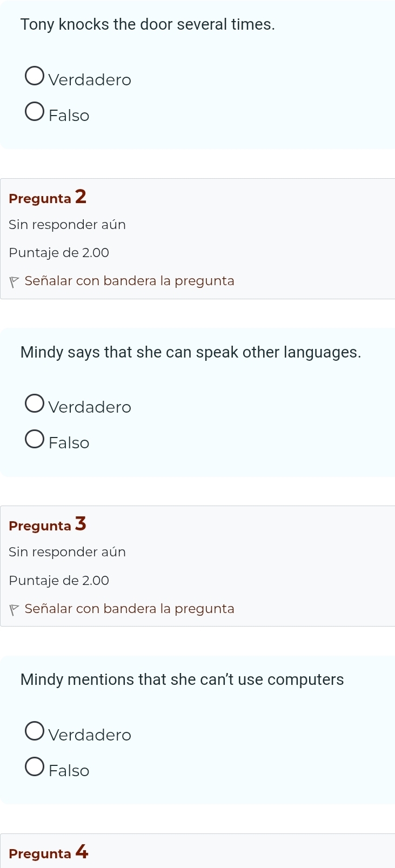This screenshot has width=395, height=868.
Task: Select Falso for the Tony knocks question
Action: pyautogui.click(x=35, y=112)
